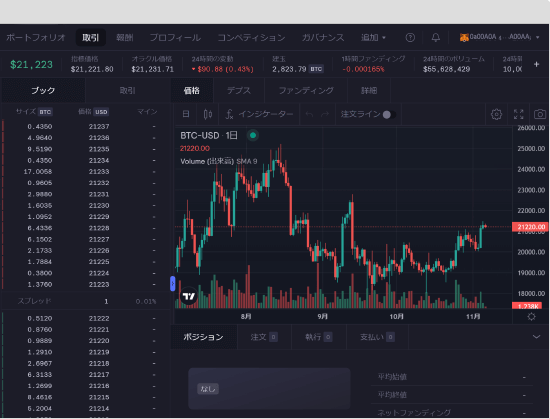Expand chart to fullscreen

pyautogui.click(x=518, y=114)
